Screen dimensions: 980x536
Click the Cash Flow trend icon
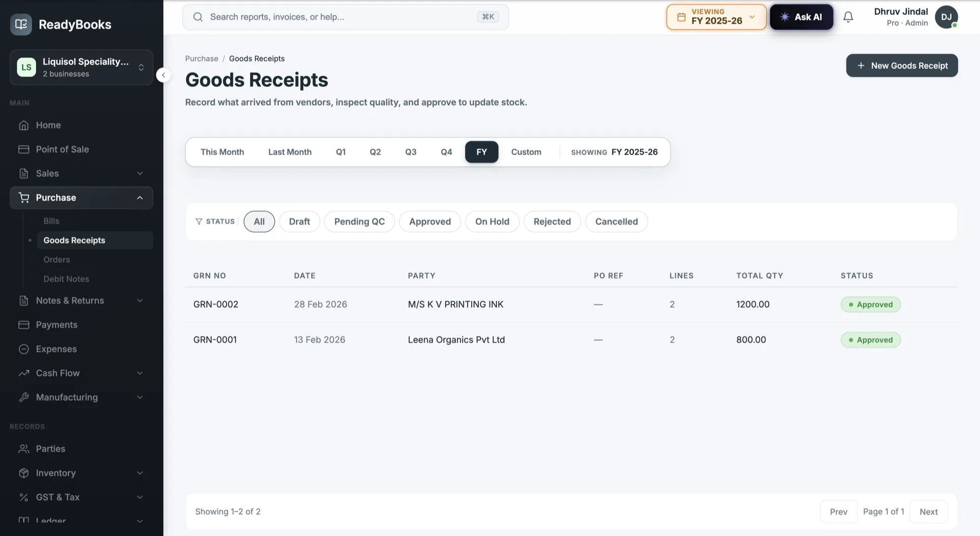coord(23,373)
